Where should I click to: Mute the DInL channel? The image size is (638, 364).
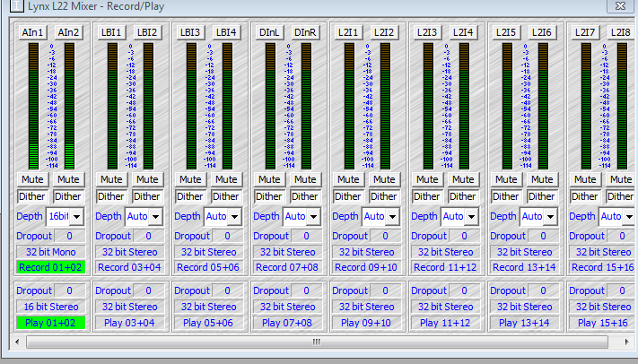[x=269, y=179]
